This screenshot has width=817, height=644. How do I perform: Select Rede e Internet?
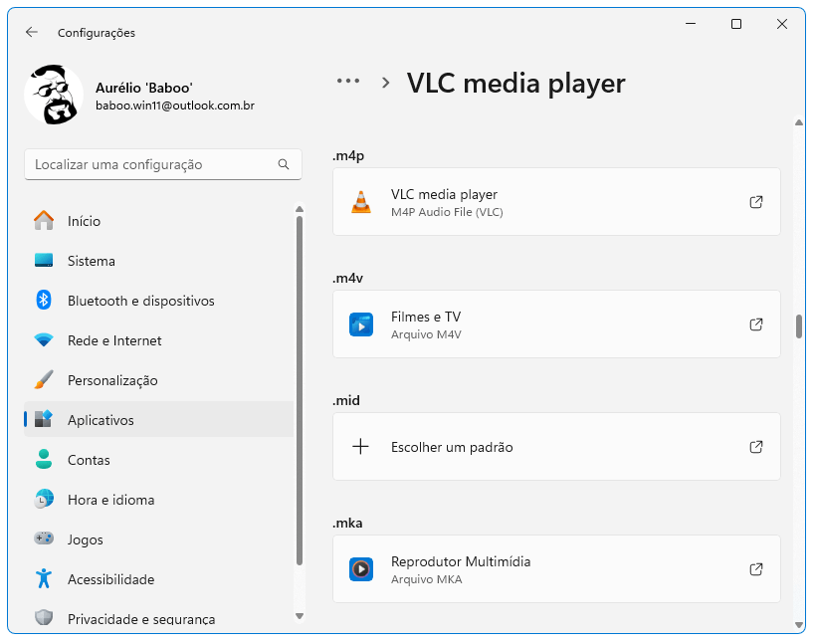[x=159, y=340]
